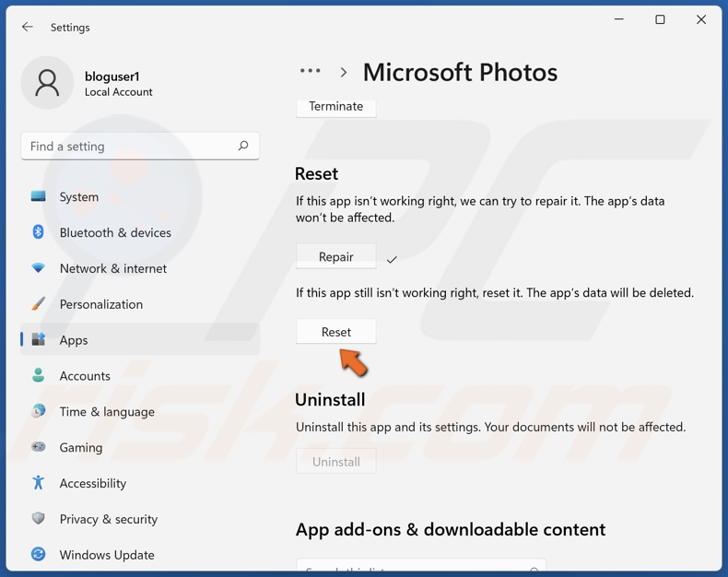
Task: Click the Accessibility figure icon
Action: [39, 483]
